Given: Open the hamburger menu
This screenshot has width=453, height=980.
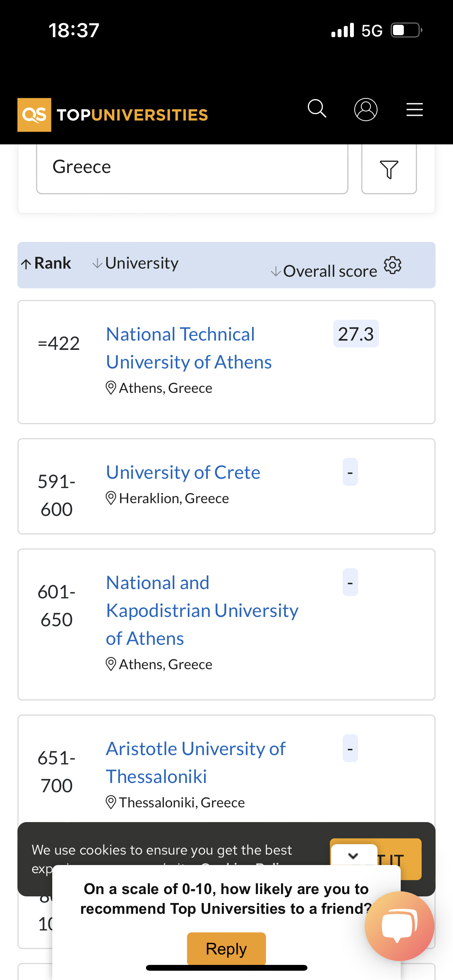Looking at the screenshot, I should (x=414, y=110).
